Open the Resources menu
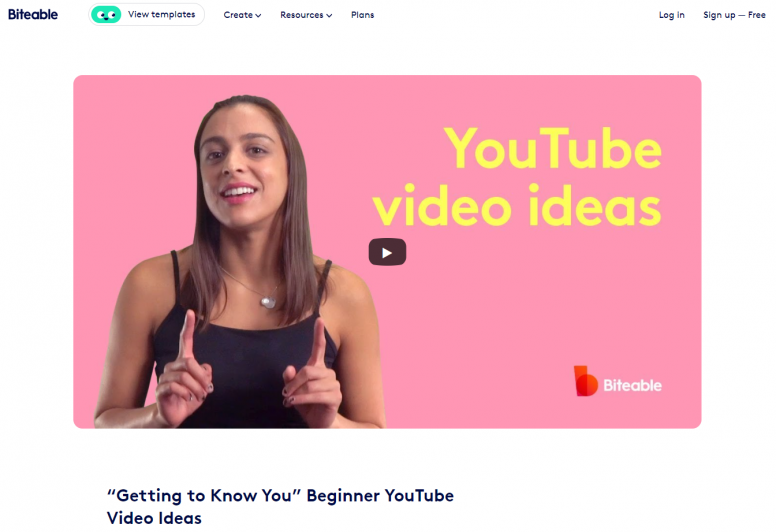776x532 pixels. click(306, 15)
